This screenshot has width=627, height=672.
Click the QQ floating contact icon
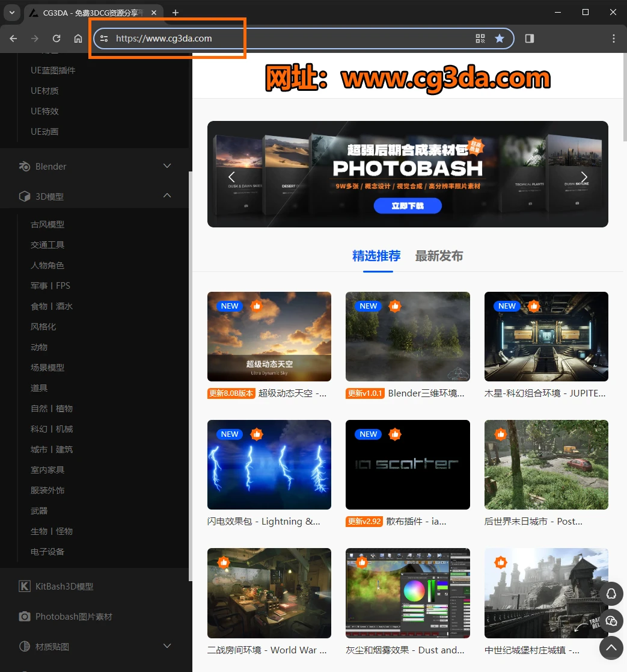point(611,594)
